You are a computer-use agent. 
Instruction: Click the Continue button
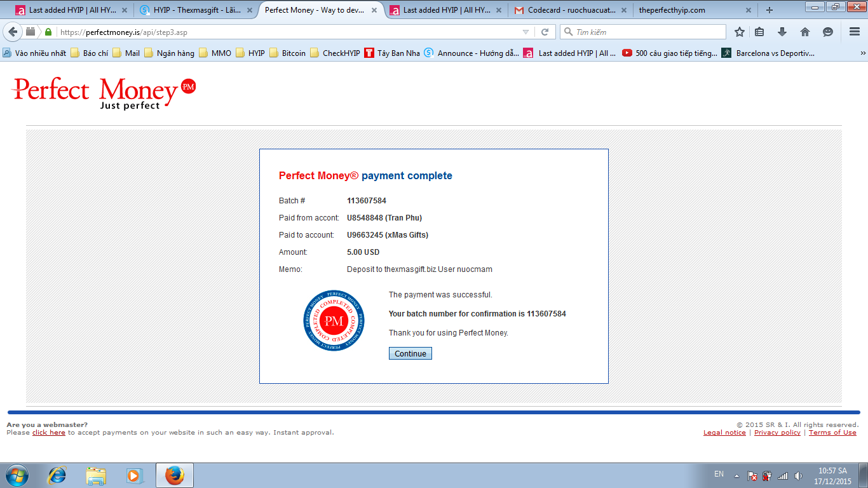tap(410, 353)
